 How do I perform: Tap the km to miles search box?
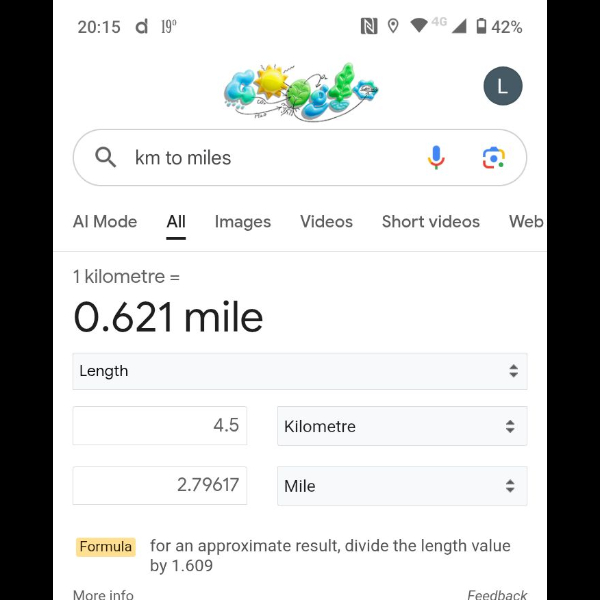tap(270, 157)
